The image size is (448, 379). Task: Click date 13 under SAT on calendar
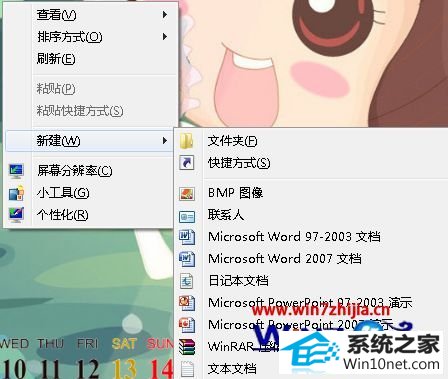coord(124,369)
